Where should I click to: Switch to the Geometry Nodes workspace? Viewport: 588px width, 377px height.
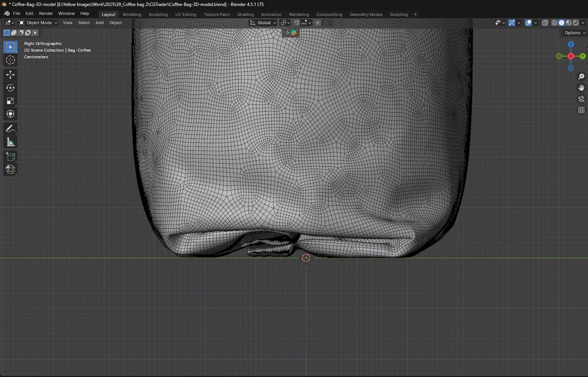click(x=366, y=14)
